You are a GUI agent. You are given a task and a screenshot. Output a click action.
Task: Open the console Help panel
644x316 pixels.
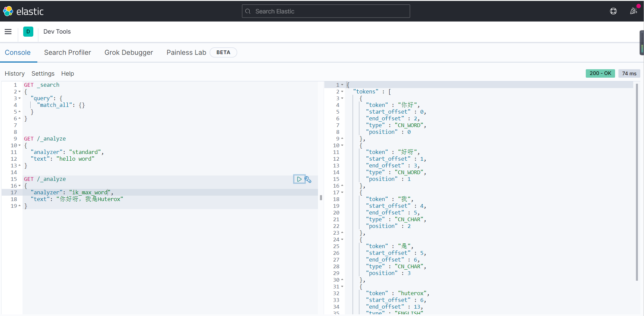[x=68, y=74]
